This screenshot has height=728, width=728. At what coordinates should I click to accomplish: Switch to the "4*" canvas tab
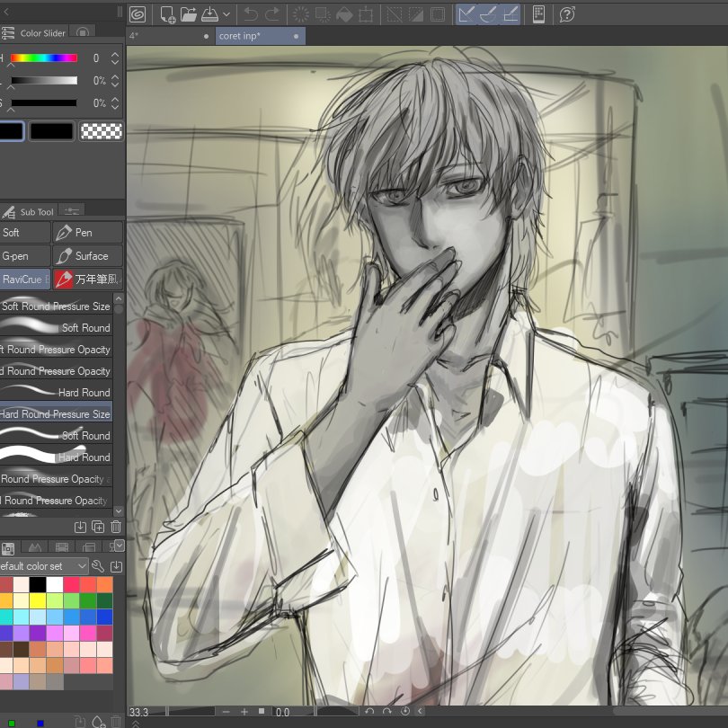(x=170, y=36)
